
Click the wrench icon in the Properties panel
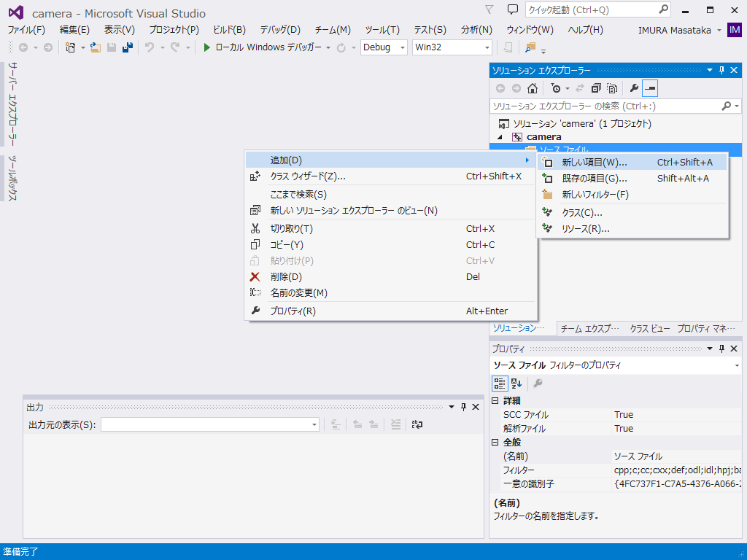click(x=538, y=384)
